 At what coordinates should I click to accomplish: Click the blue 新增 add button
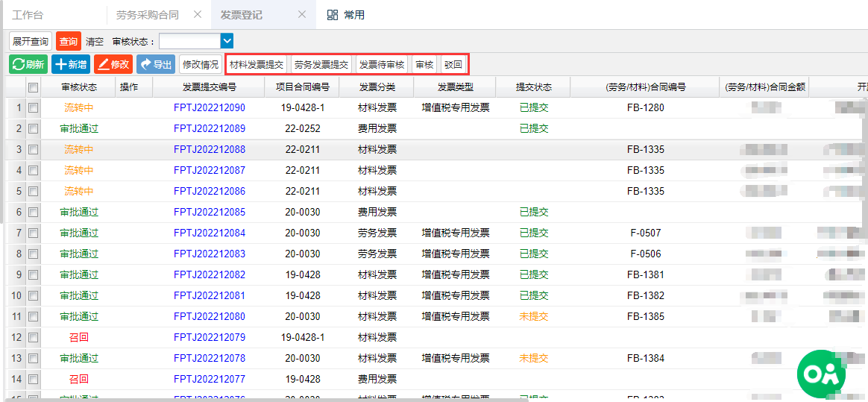pyautogui.click(x=71, y=65)
